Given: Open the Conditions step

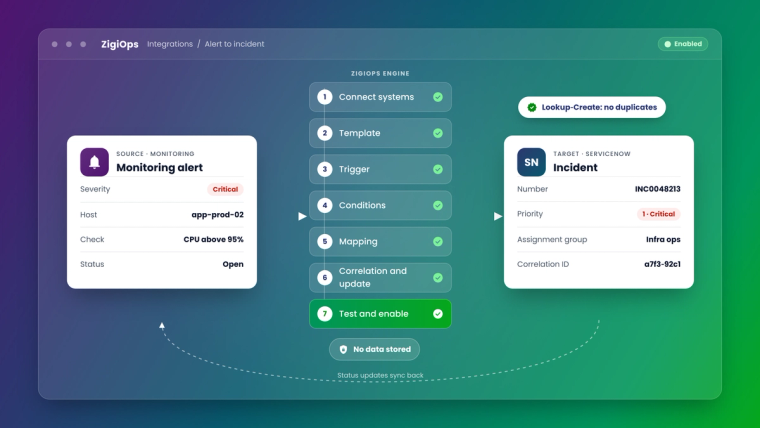Looking at the screenshot, I should [380, 205].
